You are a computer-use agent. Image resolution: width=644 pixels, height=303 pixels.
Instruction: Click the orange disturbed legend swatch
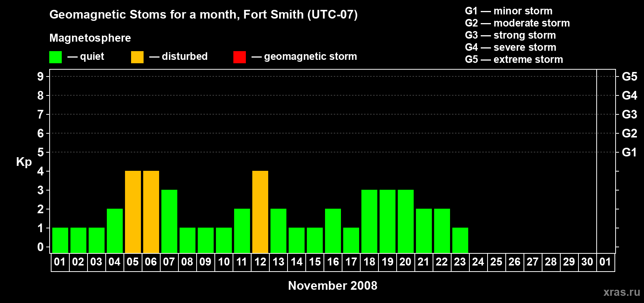[x=137, y=57]
